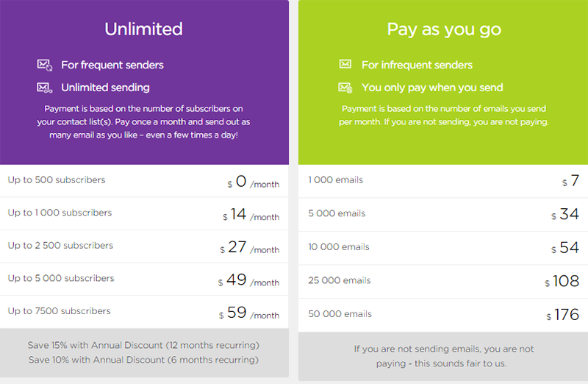The image size is (588, 384).
Task: Click the icon beside You only pay when you send
Action: (x=345, y=88)
